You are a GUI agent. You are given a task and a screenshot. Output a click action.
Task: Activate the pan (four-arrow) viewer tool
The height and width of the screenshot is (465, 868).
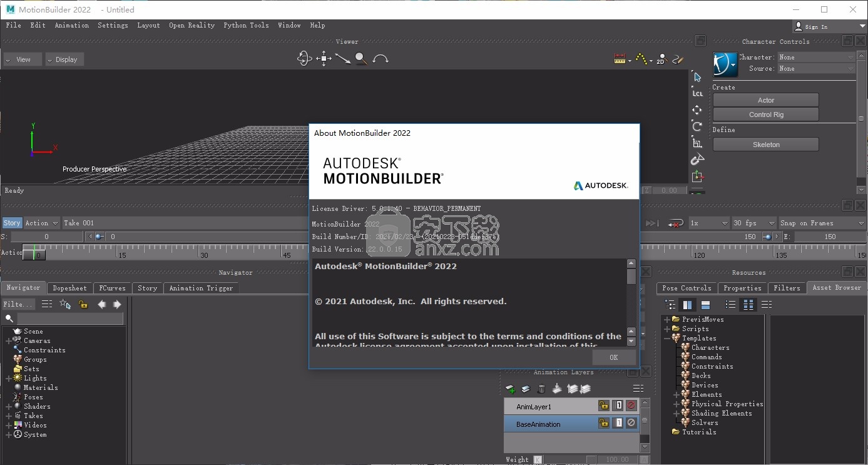(x=324, y=59)
